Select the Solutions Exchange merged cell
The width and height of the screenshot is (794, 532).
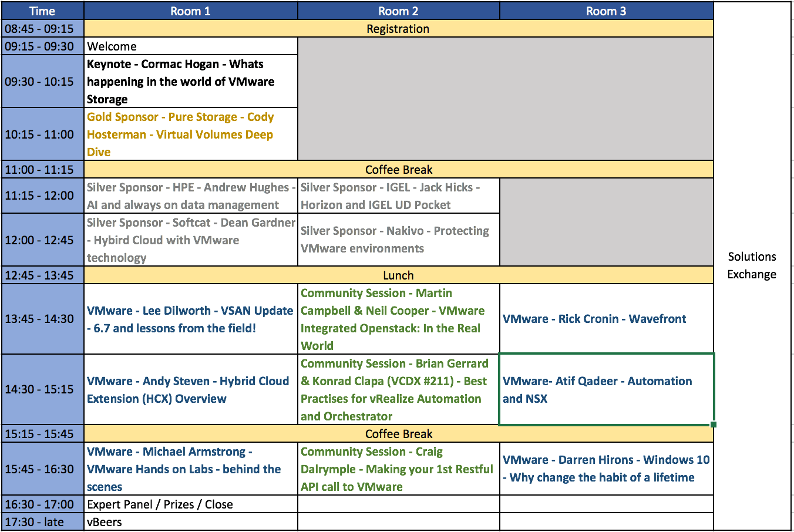click(752, 266)
